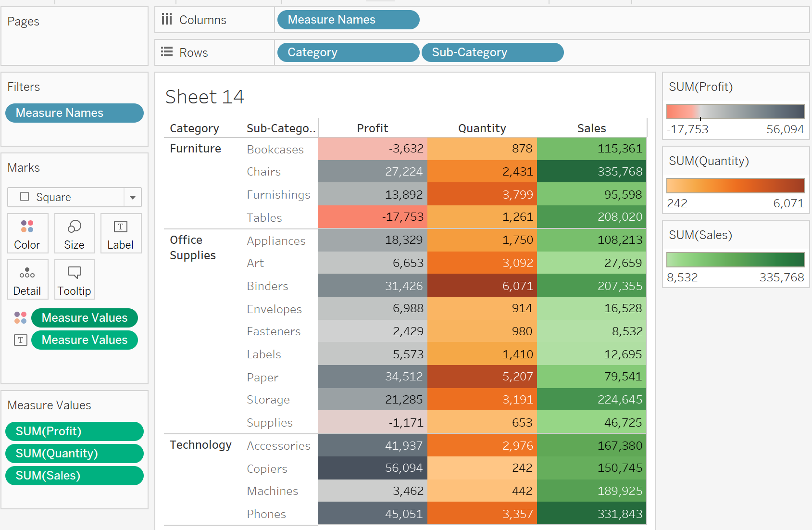Click the Rows shelf icon
This screenshot has width=812, height=530.
click(167, 52)
